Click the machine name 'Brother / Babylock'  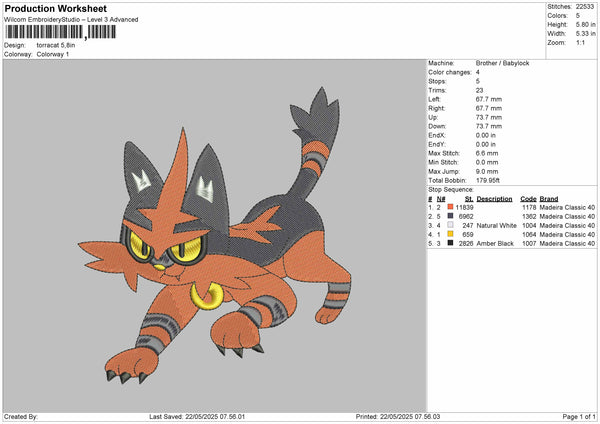point(502,63)
